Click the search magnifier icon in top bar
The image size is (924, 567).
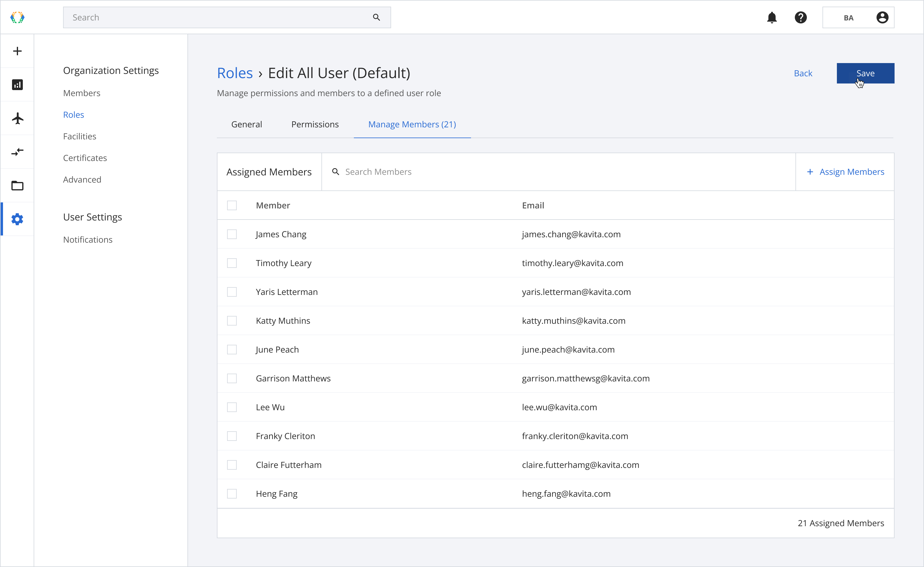[376, 17]
